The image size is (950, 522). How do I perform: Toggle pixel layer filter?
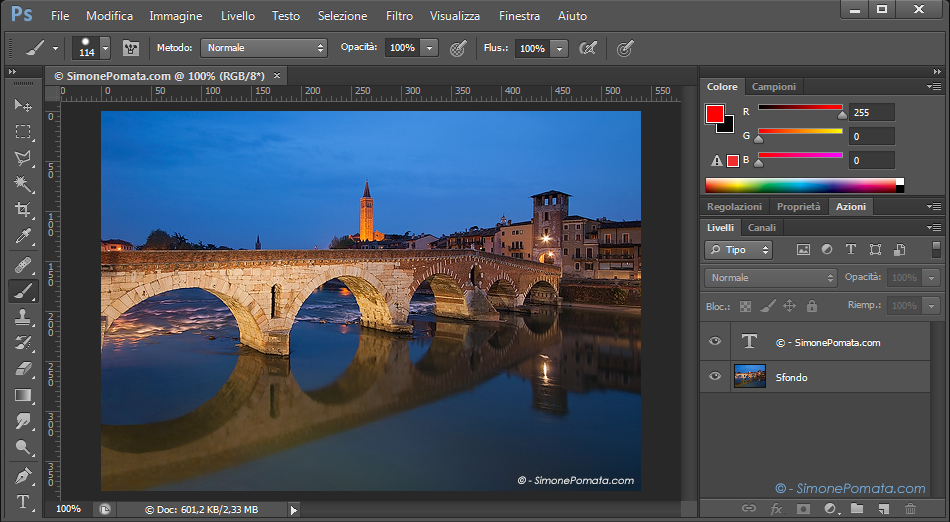[x=803, y=249]
